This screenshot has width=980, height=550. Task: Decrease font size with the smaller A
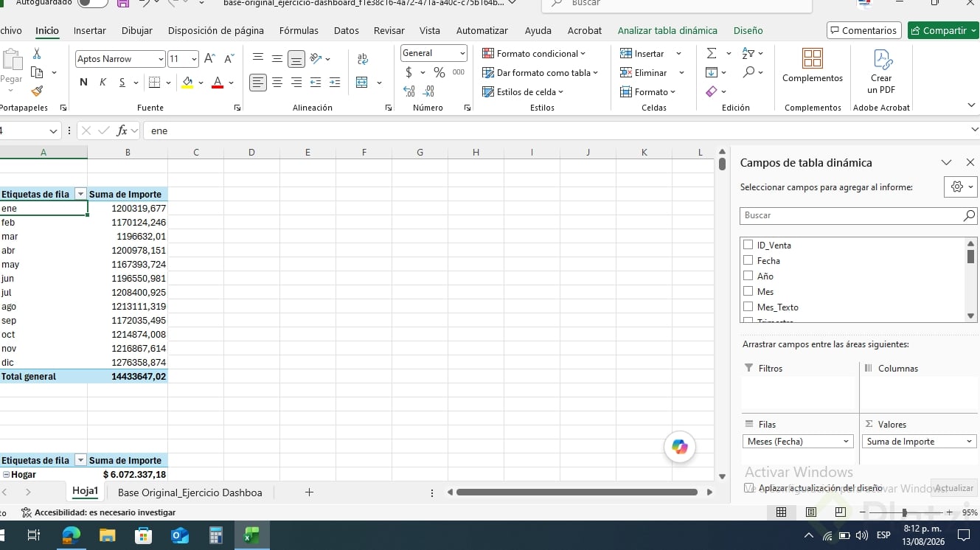point(229,59)
